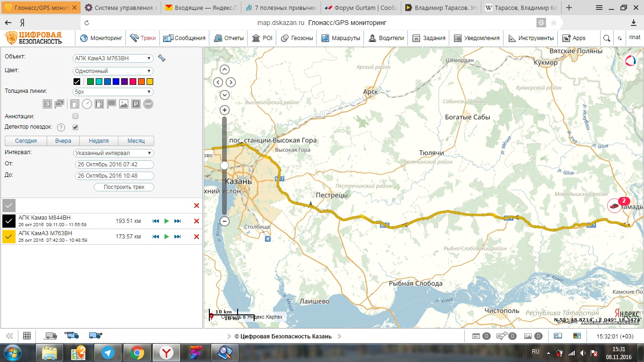644x362 pixels.
Task: Open the search magnifier icon in top toolbar
Action: coord(607,38)
